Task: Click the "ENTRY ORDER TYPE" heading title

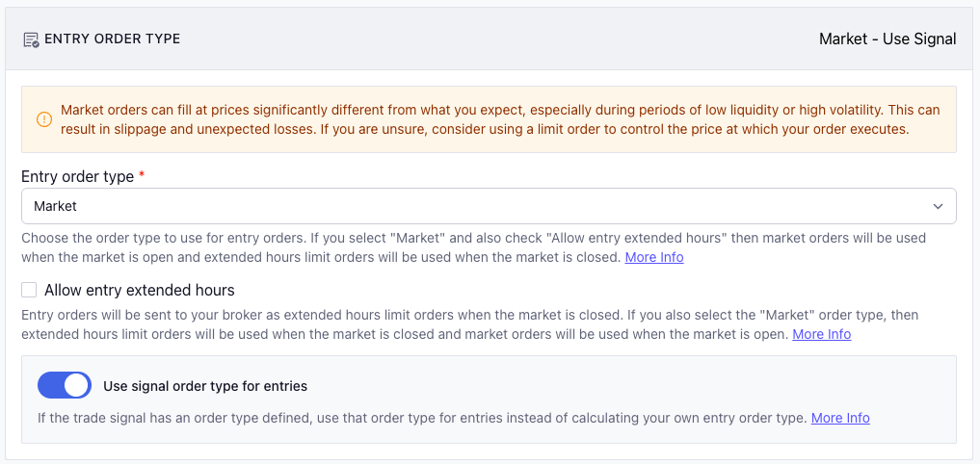Action: coord(113,39)
